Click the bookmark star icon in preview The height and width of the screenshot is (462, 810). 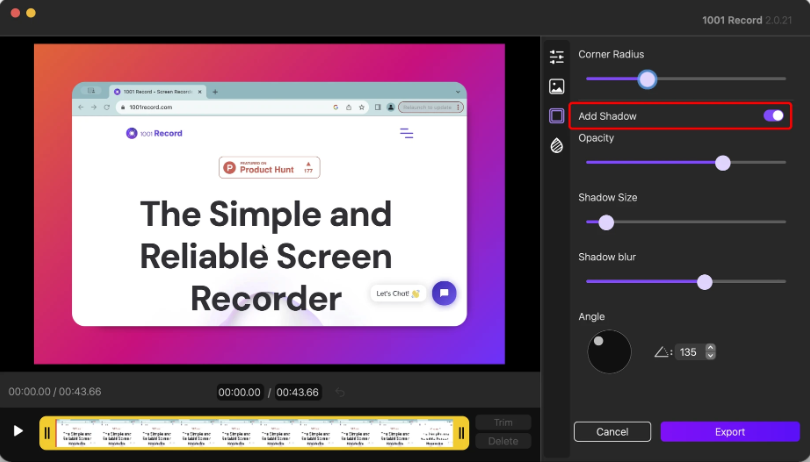point(362,107)
